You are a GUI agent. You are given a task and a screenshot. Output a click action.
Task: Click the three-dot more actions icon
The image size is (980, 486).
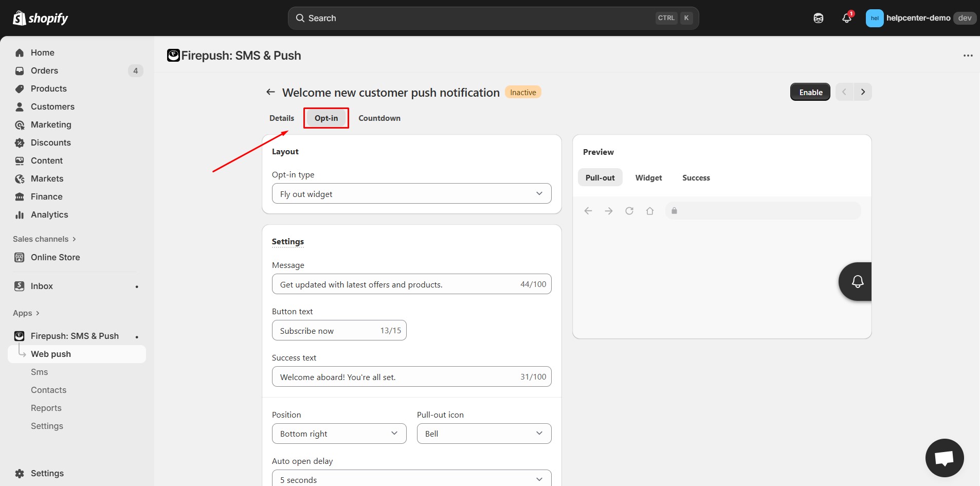pyautogui.click(x=968, y=56)
